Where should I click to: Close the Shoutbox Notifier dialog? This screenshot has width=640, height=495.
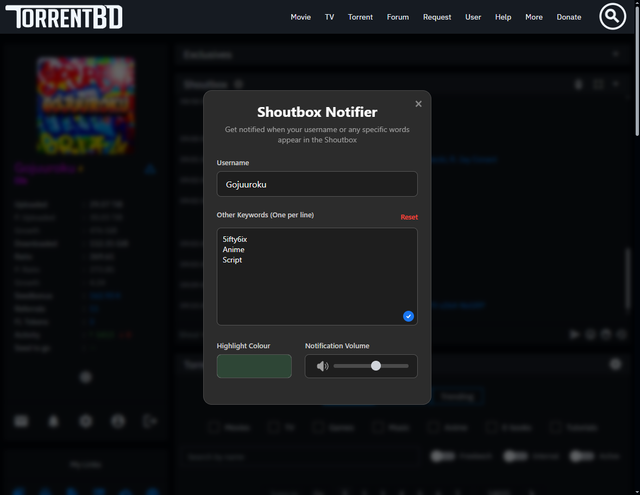pos(418,104)
